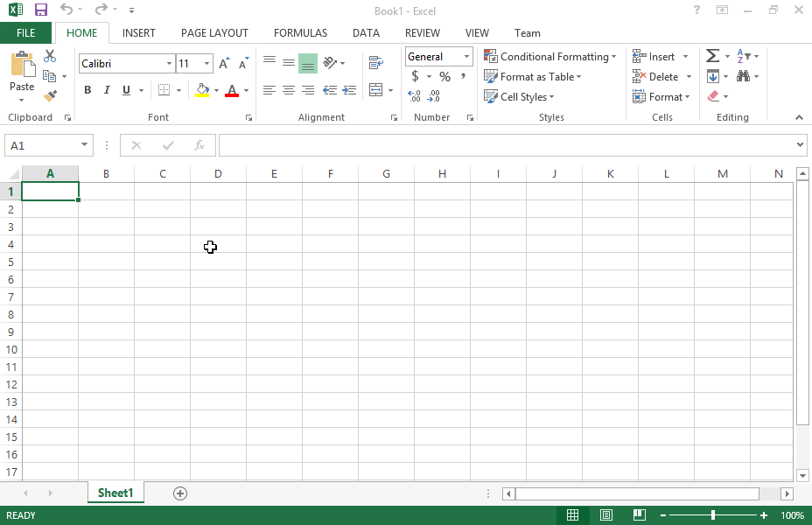Toggle Bold formatting
This screenshot has height=525, width=812.
87,90
